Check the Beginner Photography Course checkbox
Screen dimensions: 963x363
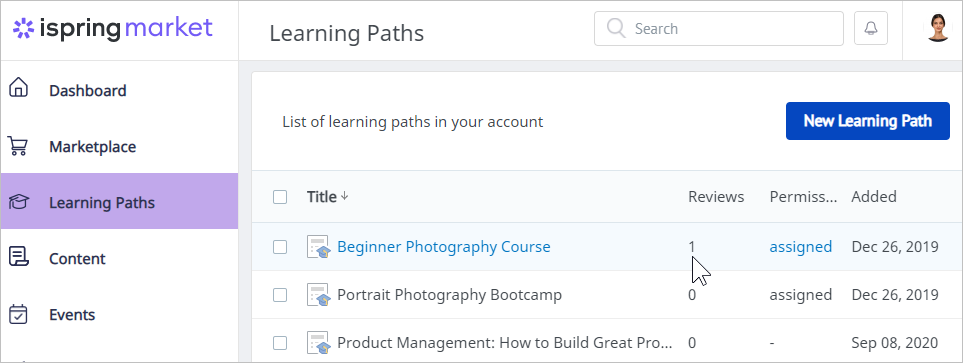pyautogui.click(x=280, y=247)
